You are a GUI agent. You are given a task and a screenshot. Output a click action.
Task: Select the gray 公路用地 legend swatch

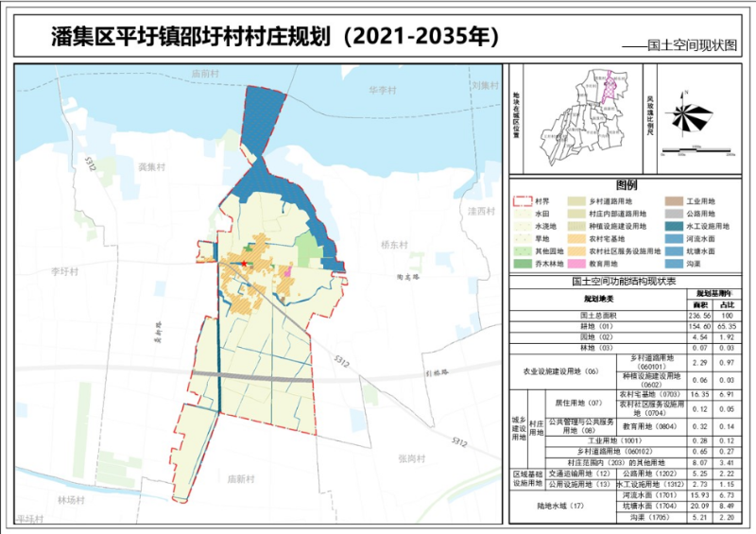pyautogui.click(x=674, y=215)
